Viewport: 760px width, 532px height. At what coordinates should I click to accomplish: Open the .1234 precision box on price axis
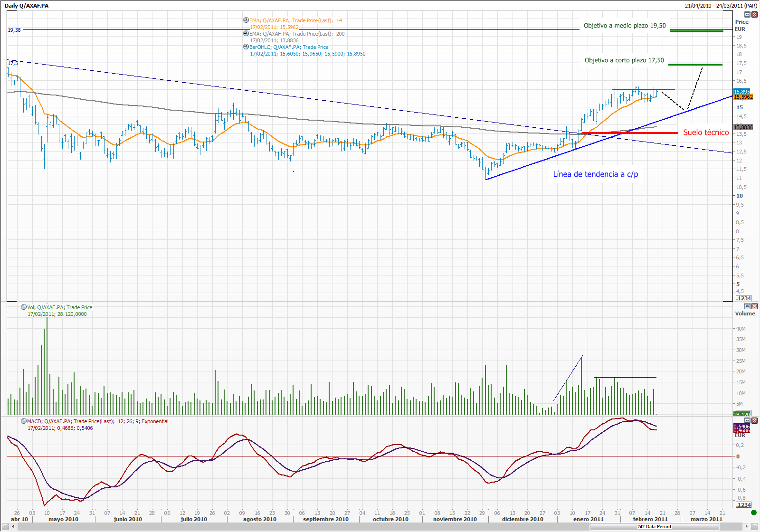coord(743,298)
